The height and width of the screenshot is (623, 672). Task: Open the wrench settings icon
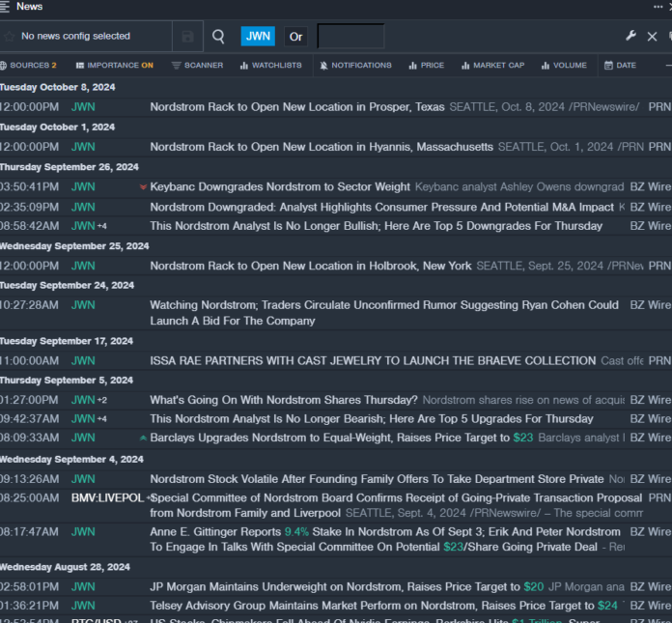(631, 36)
